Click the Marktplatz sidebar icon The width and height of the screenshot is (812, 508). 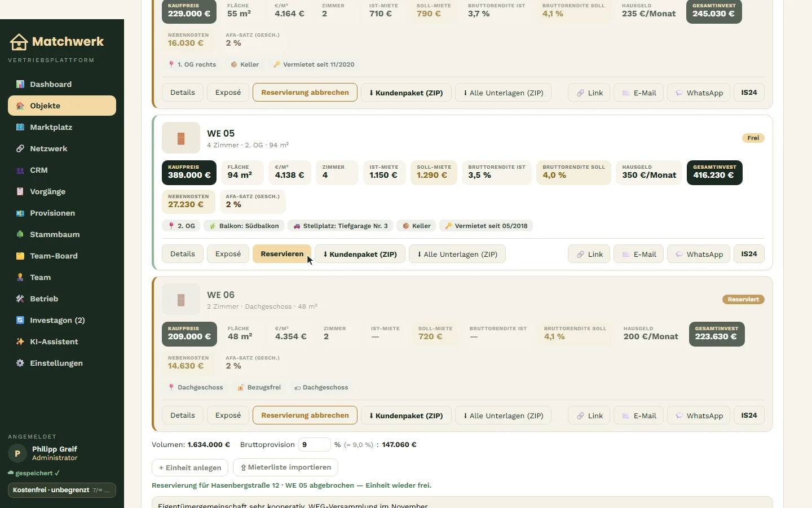20,127
